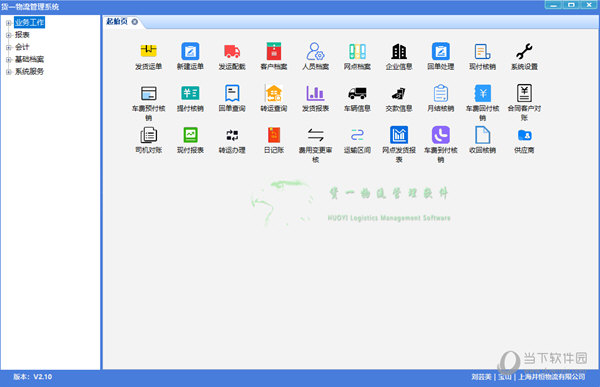Close the 起始页 tab
600x387 pixels.
(135, 22)
